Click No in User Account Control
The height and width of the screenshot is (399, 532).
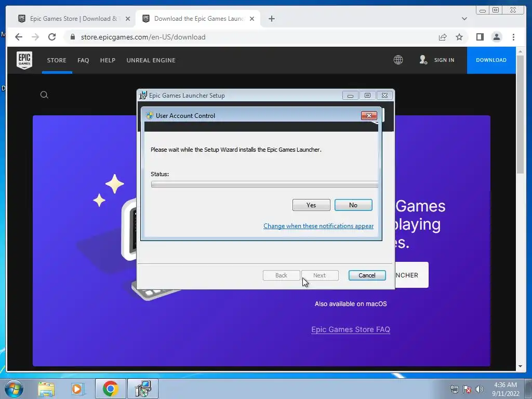353,205
